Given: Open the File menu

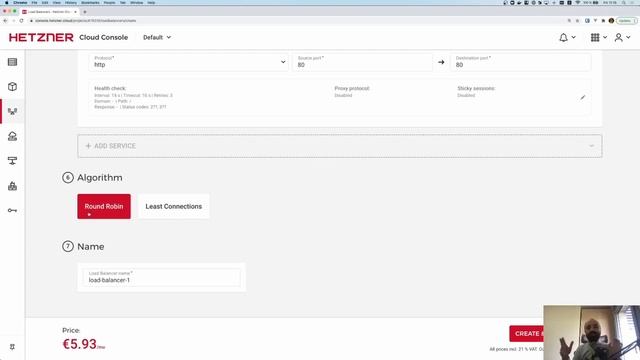Looking at the screenshot, I should (34, 2).
